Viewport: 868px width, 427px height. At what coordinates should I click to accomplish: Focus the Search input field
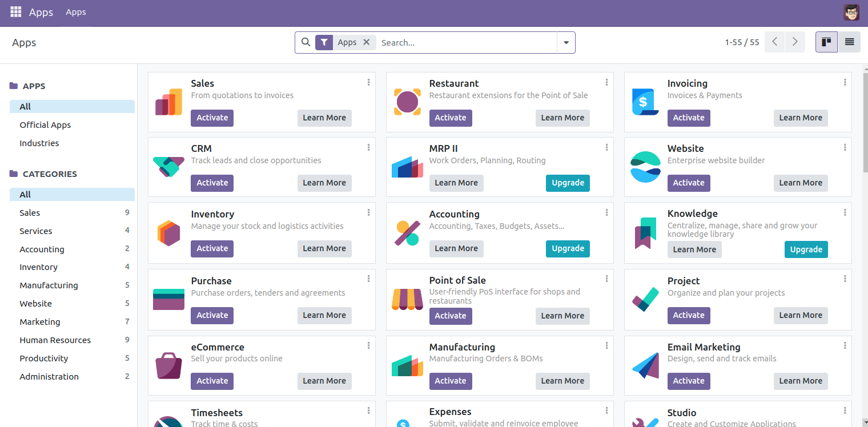(x=465, y=43)
